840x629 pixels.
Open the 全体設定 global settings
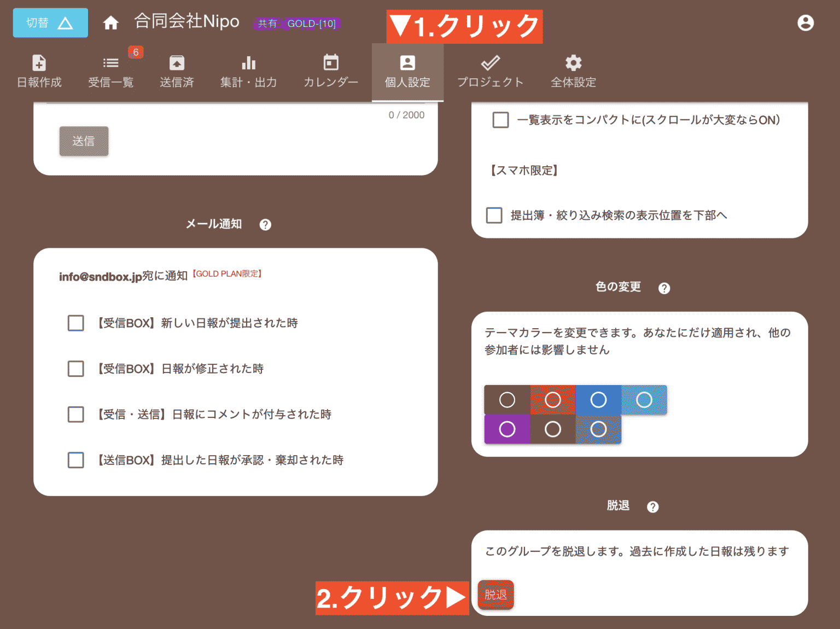click(x=573, y=71)
